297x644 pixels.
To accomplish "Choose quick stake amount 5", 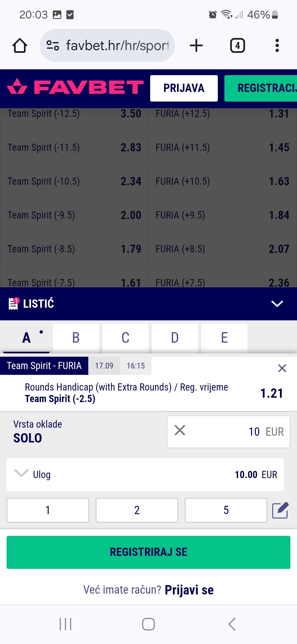I will point(226,510).
